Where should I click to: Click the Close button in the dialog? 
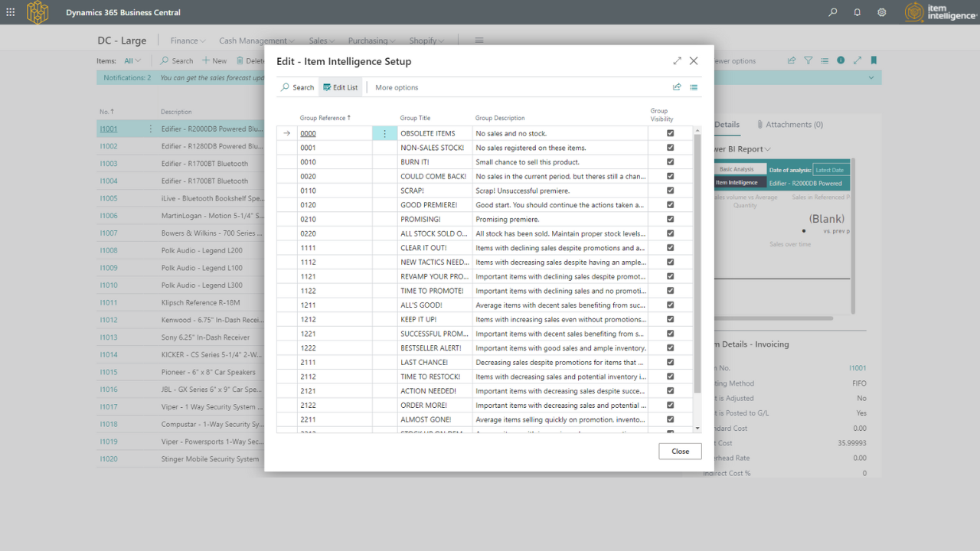tap(680, 452)
